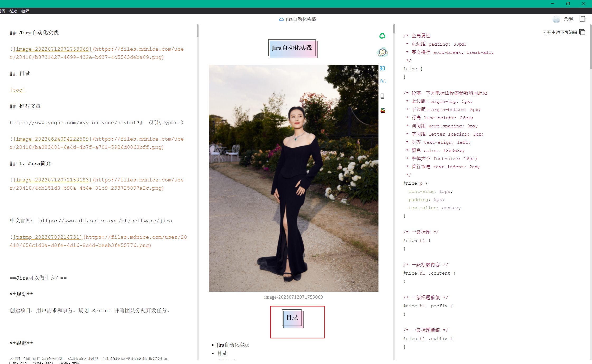The height and width of the screenshot is (364, 592).
Task: Click the 中文官网 atlassian URL line
Action: pyautogui.click(x=91, y=221)
